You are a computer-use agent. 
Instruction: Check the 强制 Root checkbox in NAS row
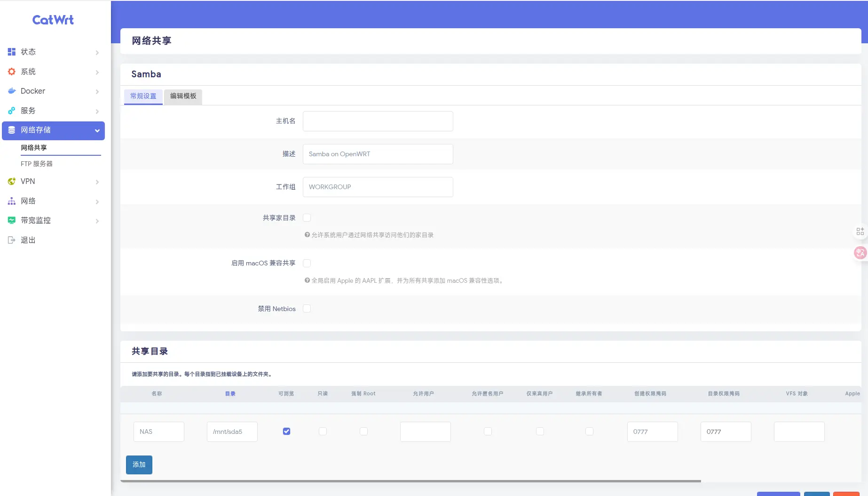coord(363,431)
